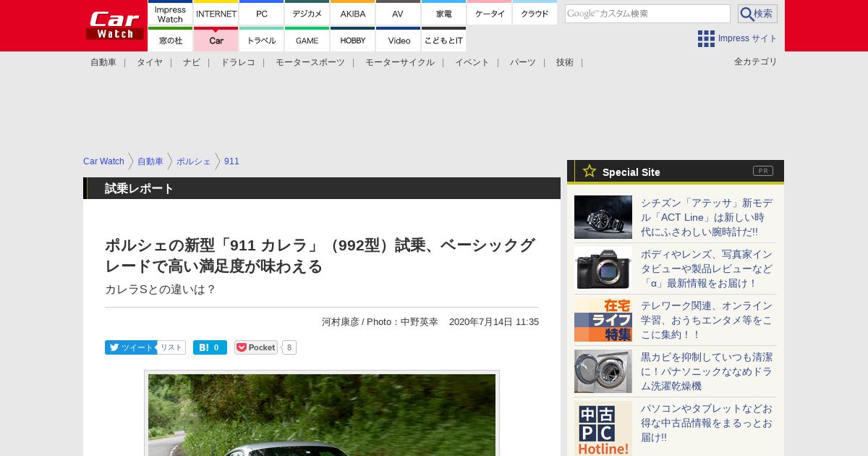Viewport: 868px width, 456px height.
Task: Open the AV Watch tab
Action: (x=398, y=13)
